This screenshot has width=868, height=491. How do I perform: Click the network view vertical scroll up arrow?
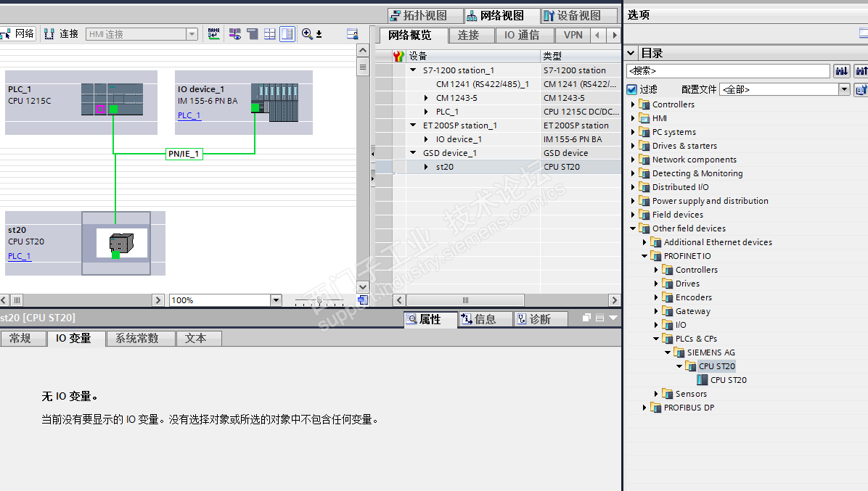pos(363,50)
